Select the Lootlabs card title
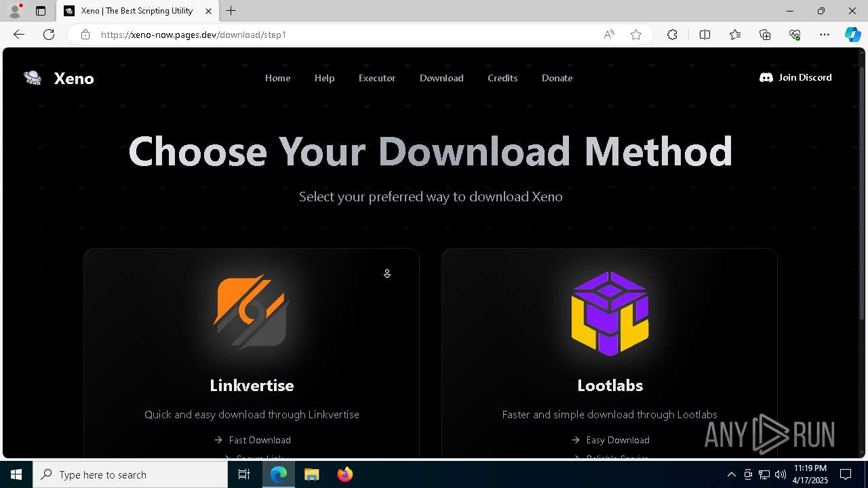The image size is (868, 488). 610,385
